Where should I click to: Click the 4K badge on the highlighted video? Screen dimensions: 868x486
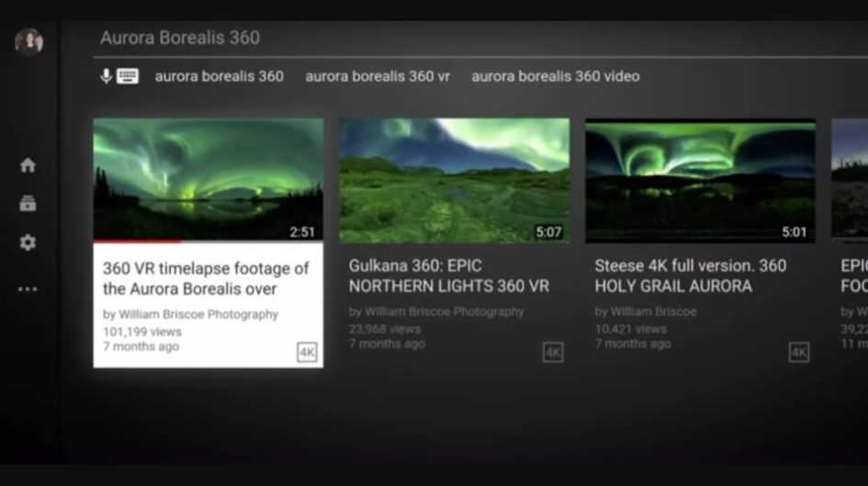coord(307,352)
